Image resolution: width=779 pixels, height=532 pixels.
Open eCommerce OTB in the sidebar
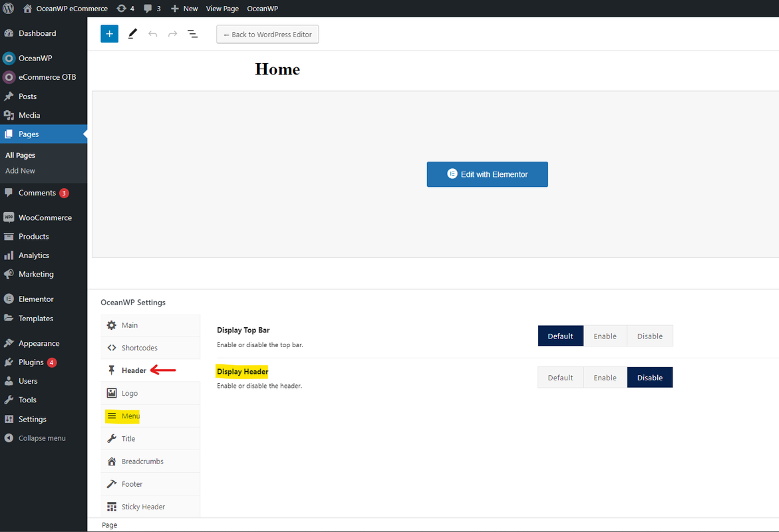(x=44, y=77)
